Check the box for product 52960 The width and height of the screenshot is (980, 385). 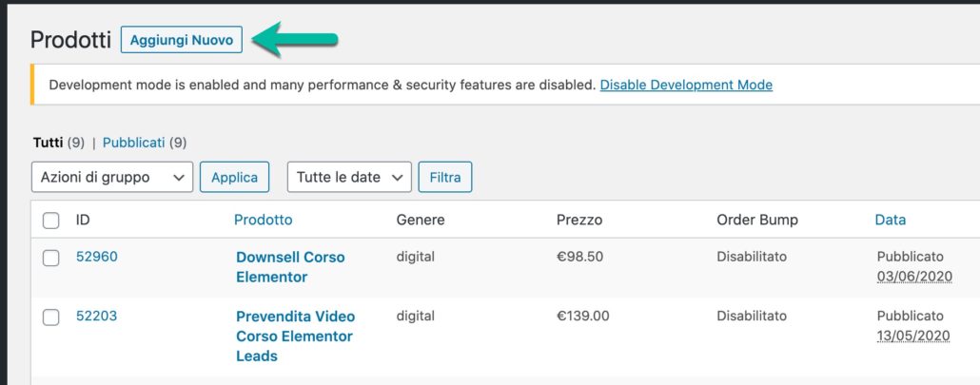click(x=51, y=258)
